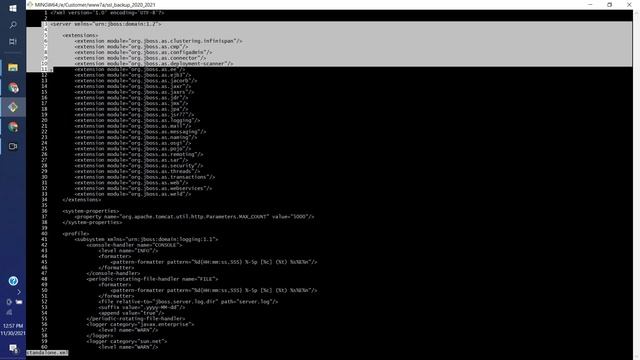This screenshot has width=640, height=360.
Task: Click the MAX_COUNT property line
Action: (194, 217)
